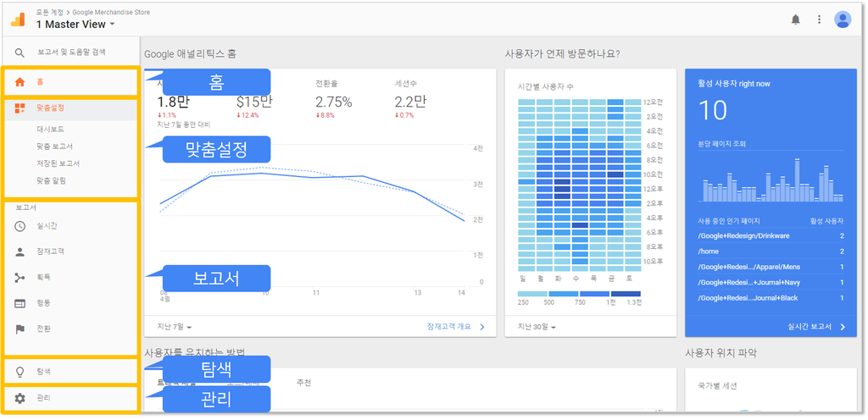This screenshot has width=868, height=420.
Task: Click the 행동 behavior window icon
Action: click(x=20, y=303)
